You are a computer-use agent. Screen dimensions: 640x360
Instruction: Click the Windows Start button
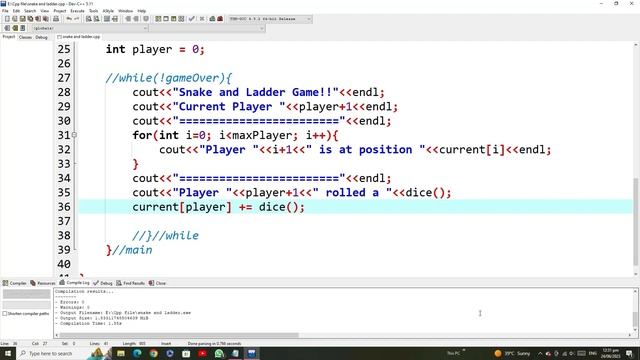7,353
